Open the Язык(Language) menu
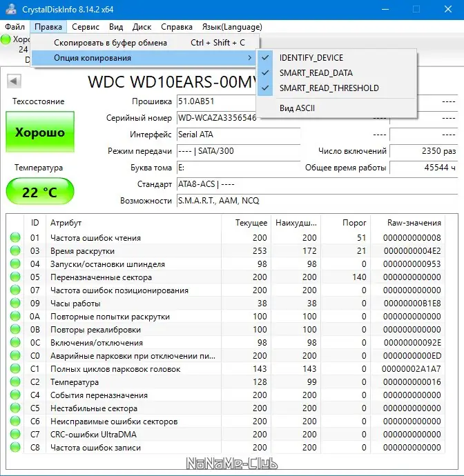The image size is (464, 476). pyautogui.click(x=232, y=27)
